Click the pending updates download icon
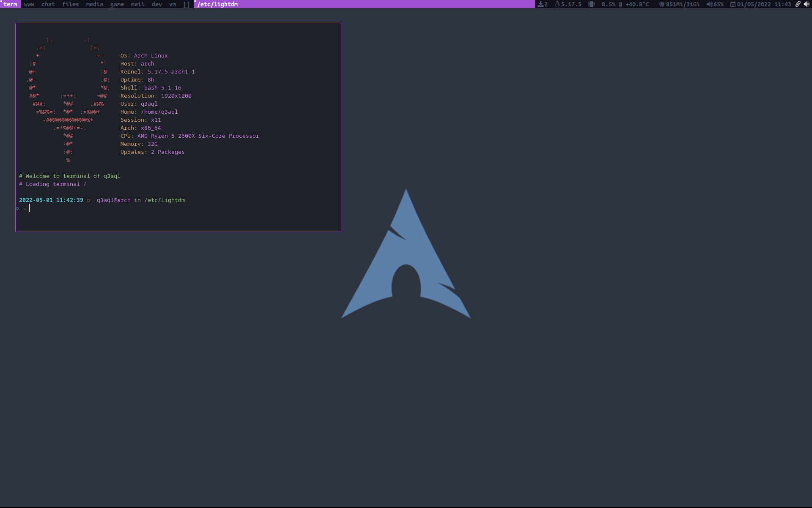 coord(540,4)
